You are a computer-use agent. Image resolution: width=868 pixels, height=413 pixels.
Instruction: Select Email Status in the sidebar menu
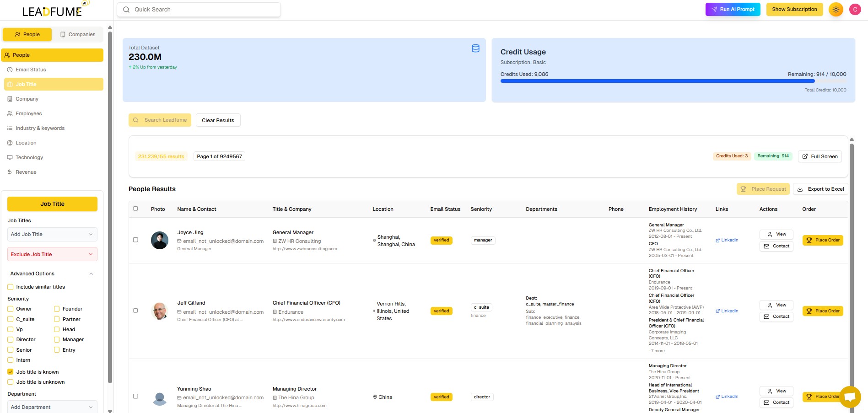tap(31, 70)
